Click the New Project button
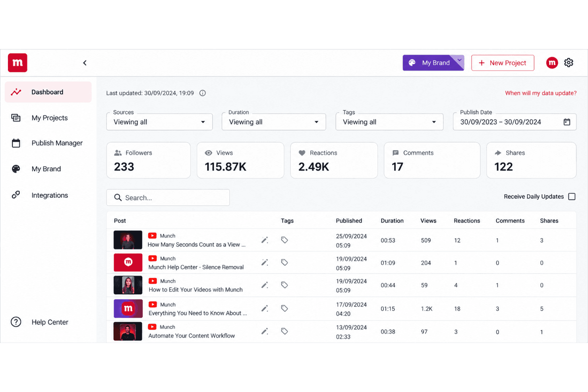This screenshot has width=588, height=392. click(503, 63)
